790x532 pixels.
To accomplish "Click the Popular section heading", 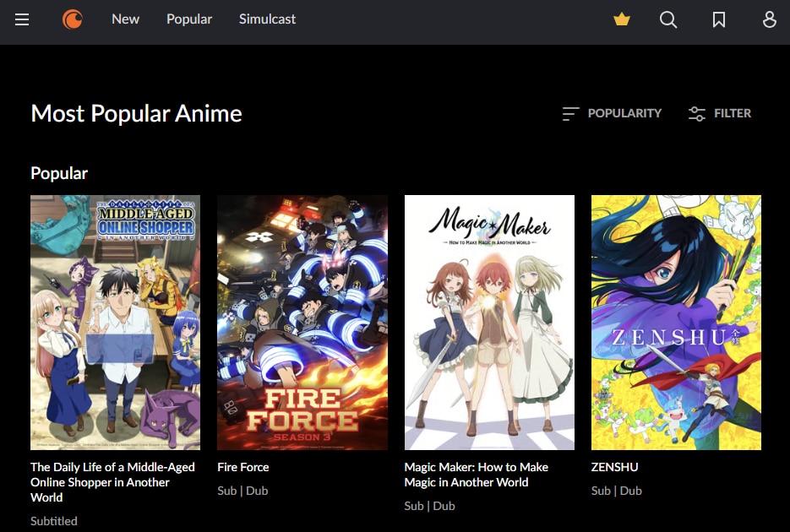I will pyautogui.click(x=59, y=173).
